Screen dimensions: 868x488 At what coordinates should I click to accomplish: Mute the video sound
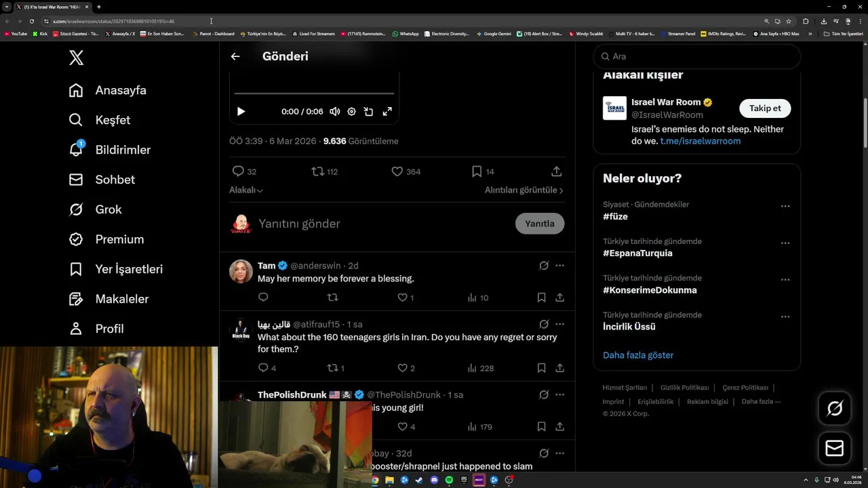(x=334, y=111)
